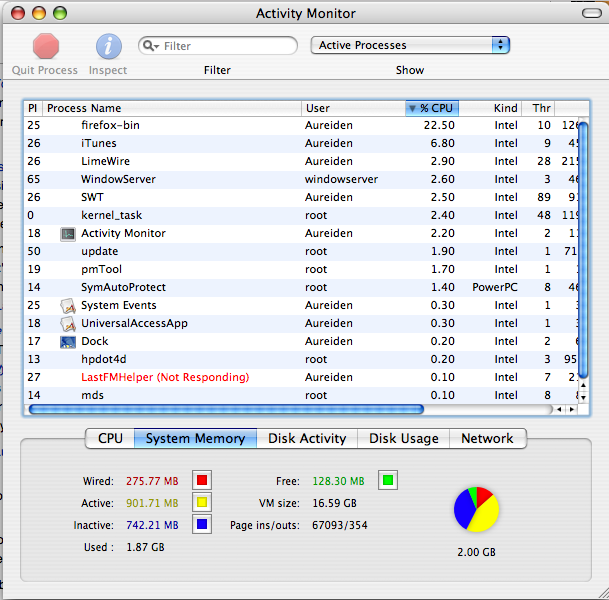Click the red Quit Process stop-sign icon
Screen dimensions: 609x600
pos(46,46)
